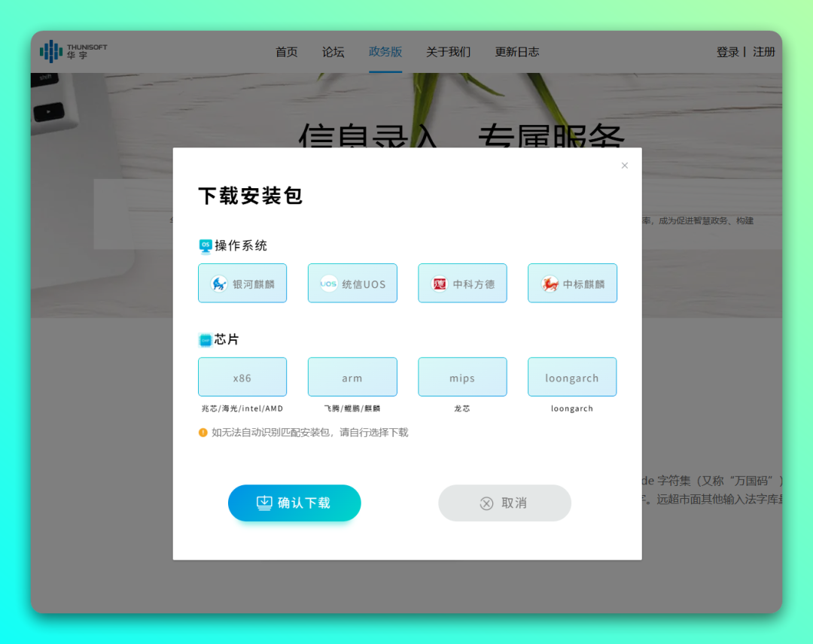The image size is (813, 644).
Task: Select the 中标麒麟 operating system option
Action: [572, 283]
